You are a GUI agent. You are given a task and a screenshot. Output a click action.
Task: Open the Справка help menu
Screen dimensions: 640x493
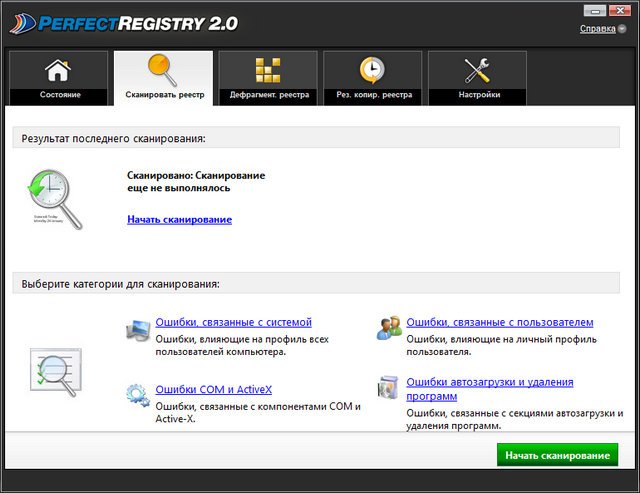[x=597, y=28]
